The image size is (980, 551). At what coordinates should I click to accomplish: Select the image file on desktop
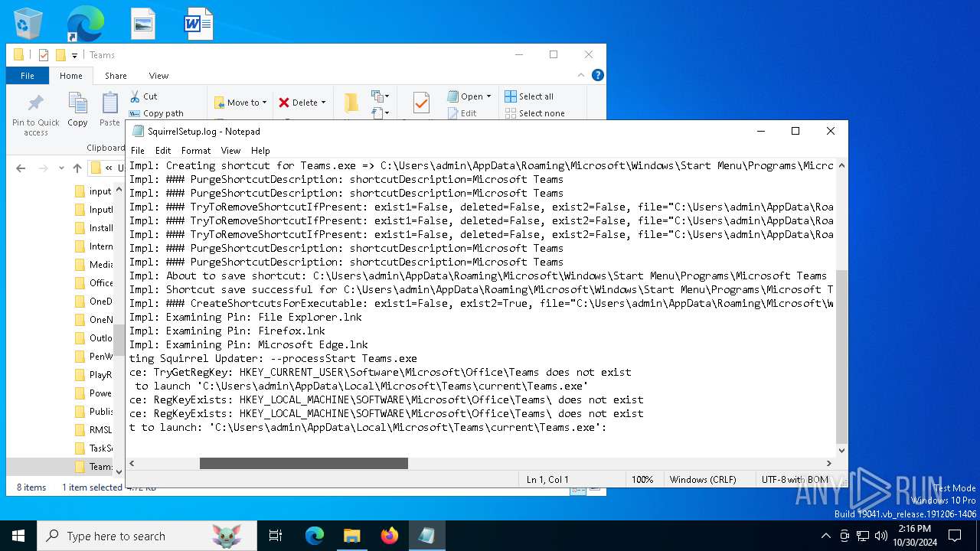tap(143, 24)
